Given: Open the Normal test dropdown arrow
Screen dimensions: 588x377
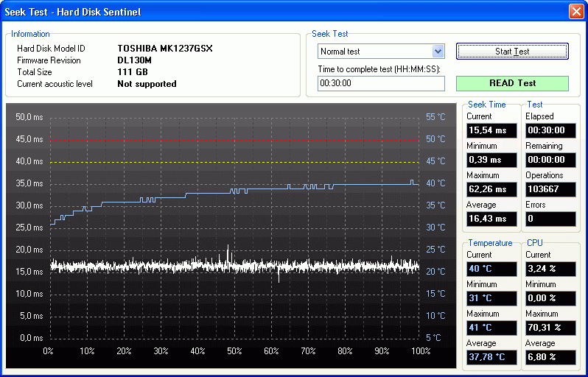Looking at the screenshot, I should coord(438,52).
